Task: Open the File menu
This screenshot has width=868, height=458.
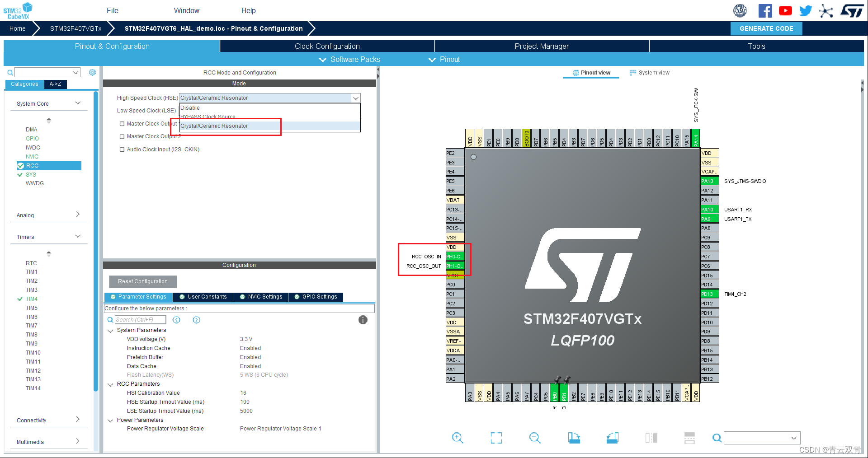Action: coord(113,10)
